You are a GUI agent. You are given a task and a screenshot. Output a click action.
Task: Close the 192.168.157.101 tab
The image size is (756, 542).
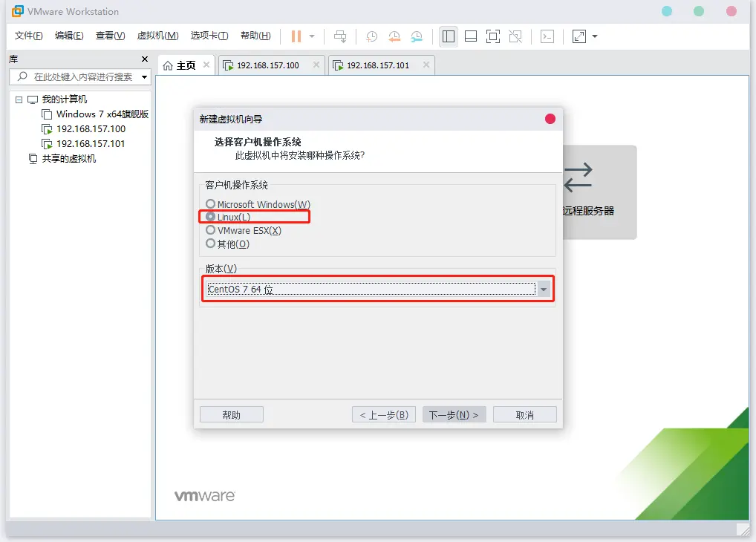tap(426, 65)
